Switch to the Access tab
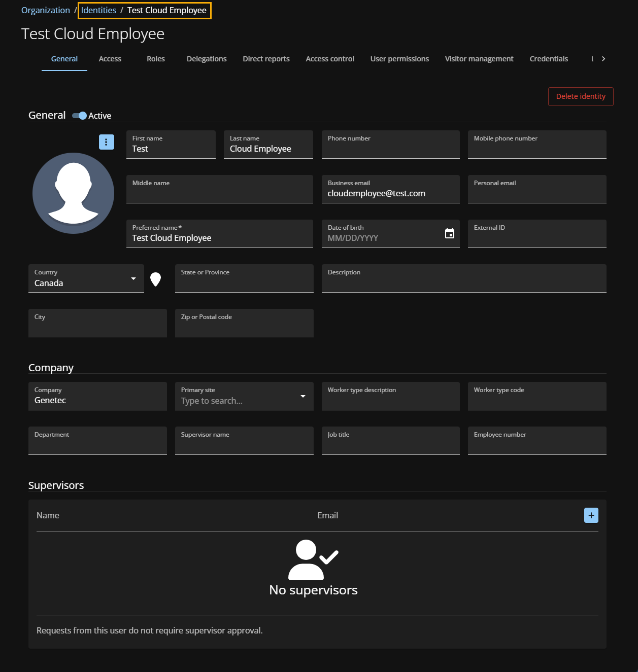 coord(110,59)
